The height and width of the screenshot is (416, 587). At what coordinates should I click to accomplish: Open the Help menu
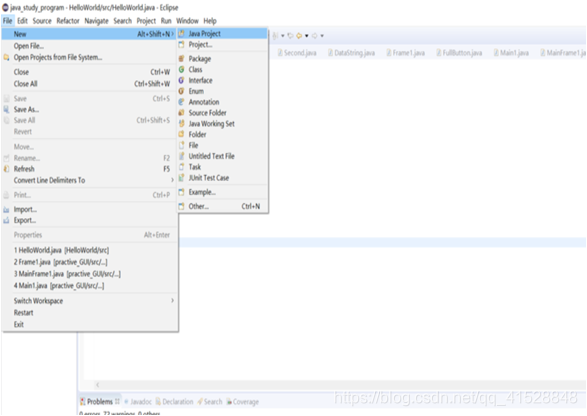(x=210, y=21)
